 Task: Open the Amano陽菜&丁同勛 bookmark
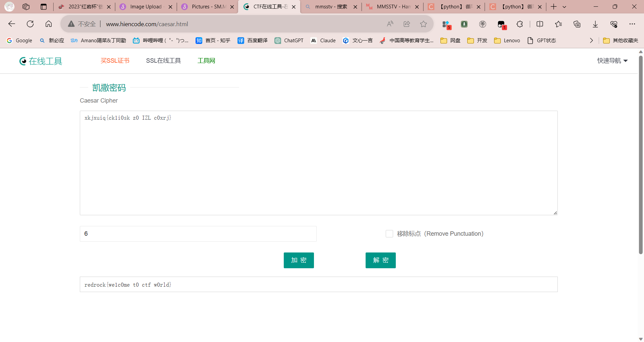click(x=98, y=41)
